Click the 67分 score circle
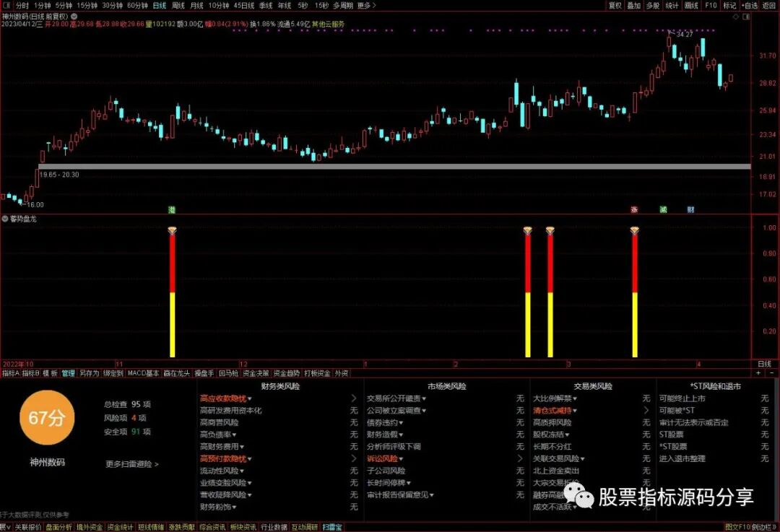This screenshot has height=532, width=780. (47, 418)
